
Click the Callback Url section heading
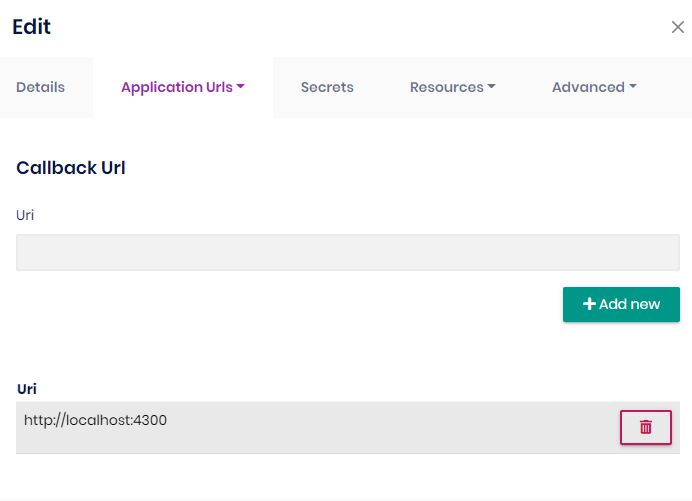tap(70, 167)
